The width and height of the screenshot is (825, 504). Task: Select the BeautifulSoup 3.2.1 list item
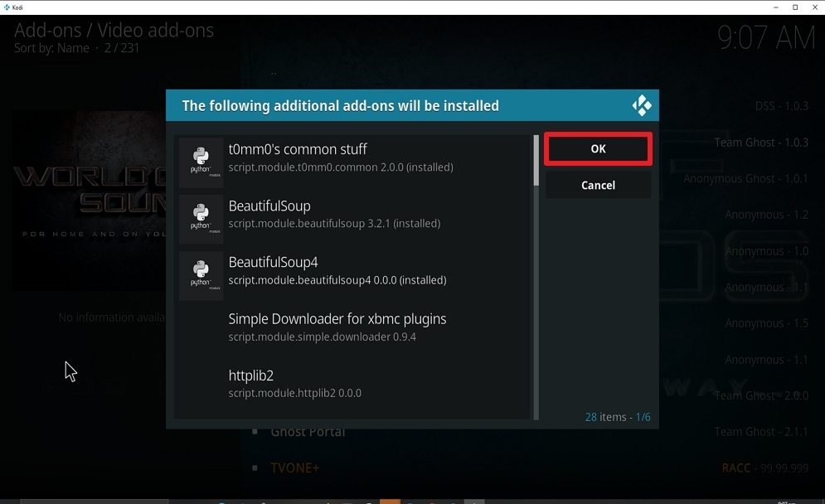click(353, 218)
